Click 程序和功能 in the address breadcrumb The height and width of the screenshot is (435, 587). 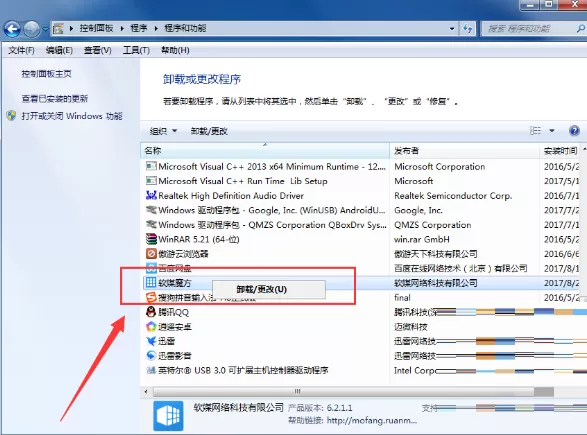[185, 28]
